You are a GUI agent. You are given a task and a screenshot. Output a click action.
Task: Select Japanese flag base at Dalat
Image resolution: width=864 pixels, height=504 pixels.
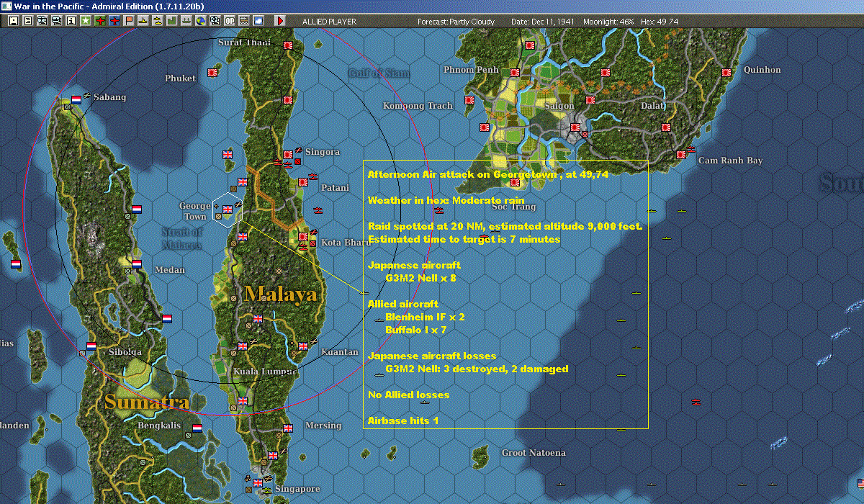pyautogui.click(x=666, y=127)
